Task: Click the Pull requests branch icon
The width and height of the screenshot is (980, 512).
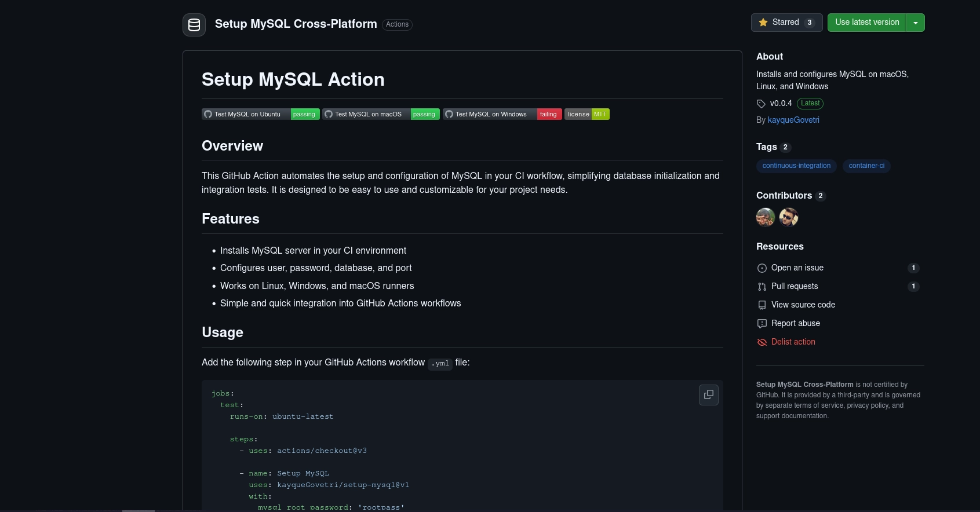Action: (x=762, y=287)
